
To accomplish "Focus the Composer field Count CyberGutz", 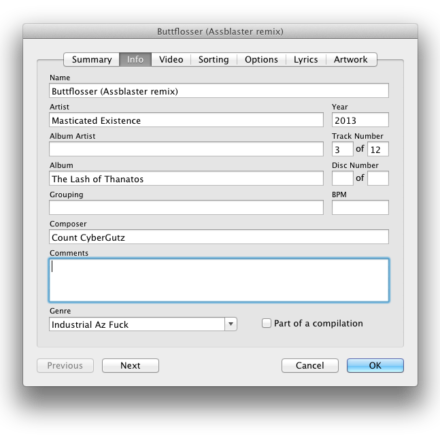I will (219, 237).
